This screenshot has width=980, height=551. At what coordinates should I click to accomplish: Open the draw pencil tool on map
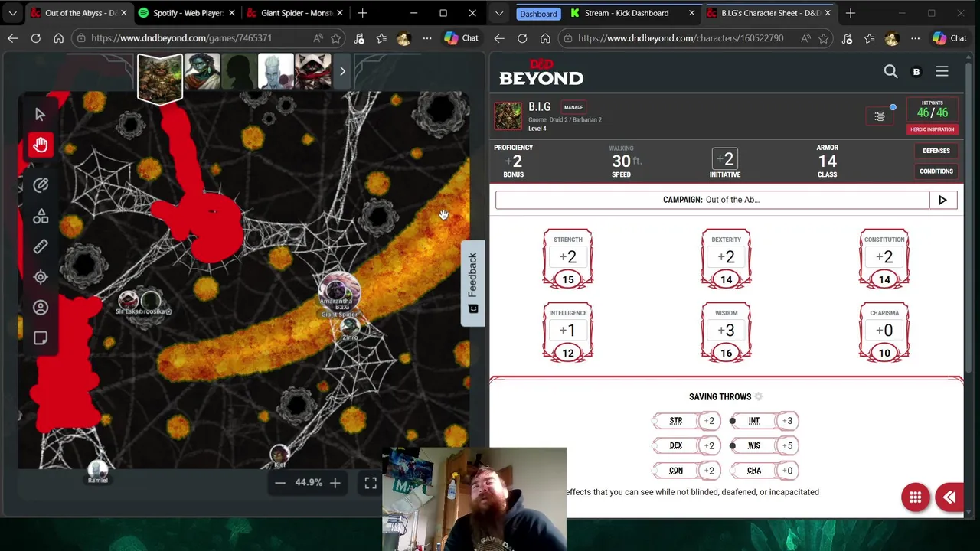click(41, 184)
